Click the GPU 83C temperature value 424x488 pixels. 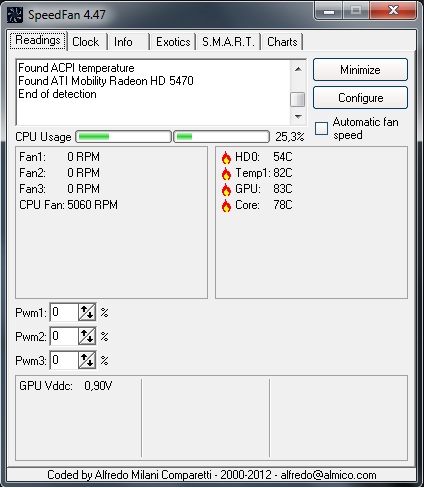[283, 189]
